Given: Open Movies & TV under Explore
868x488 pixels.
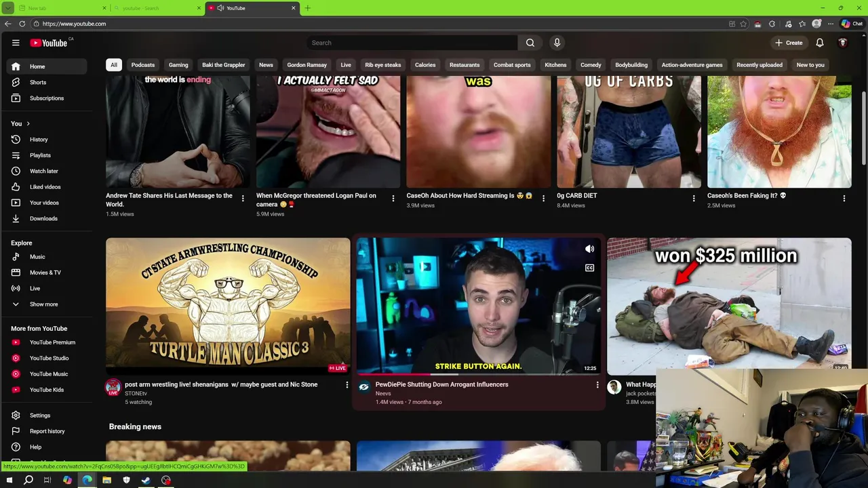Looking at the screenshot, I should (47, 272).
